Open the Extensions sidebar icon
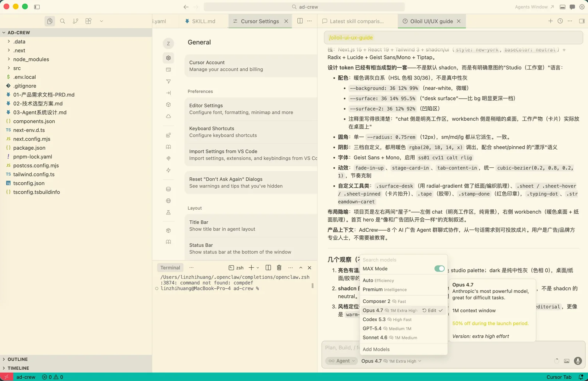The height and width of the screenshot is (381, 588). (88, 21)
